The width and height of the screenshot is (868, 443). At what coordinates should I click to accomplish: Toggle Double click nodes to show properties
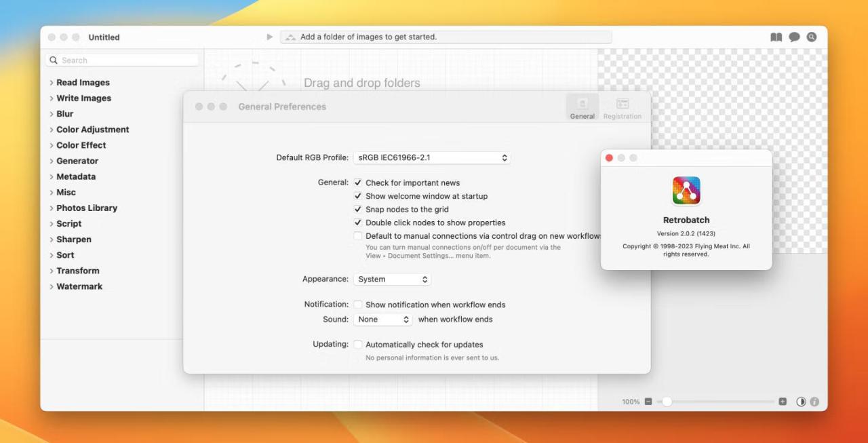pos(358,223)
